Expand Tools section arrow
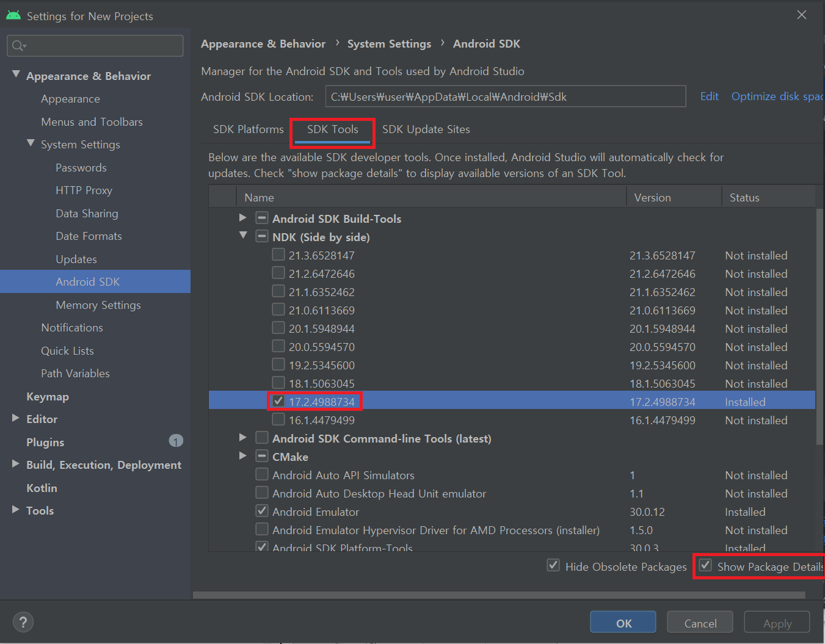This screenshot has height=644, width=825. (16, 510)
